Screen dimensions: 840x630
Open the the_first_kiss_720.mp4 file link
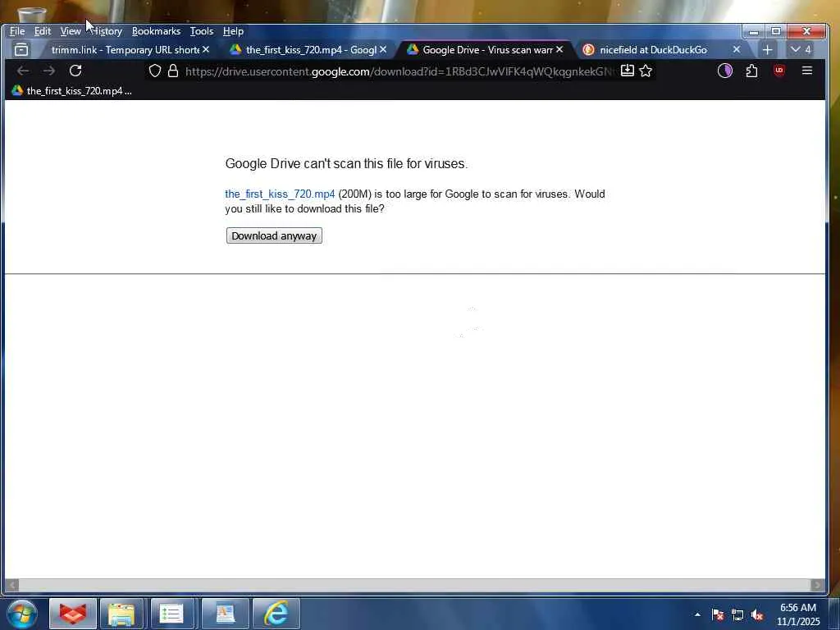point(280,194)
